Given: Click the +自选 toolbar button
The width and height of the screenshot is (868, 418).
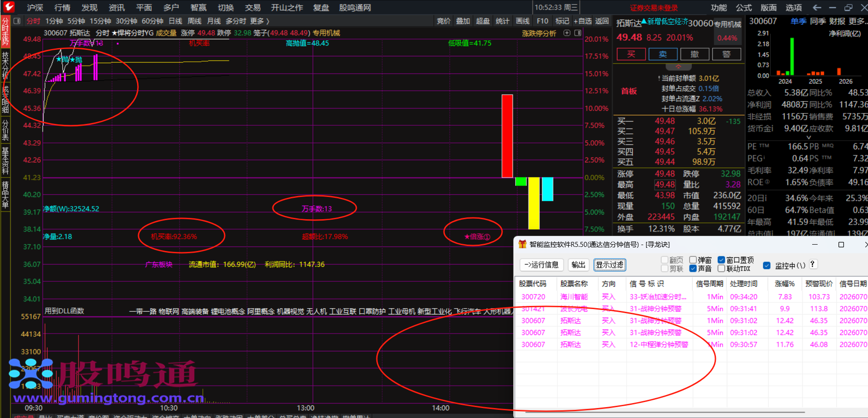Looking at the screenshot, I should (x=583, y=21).
